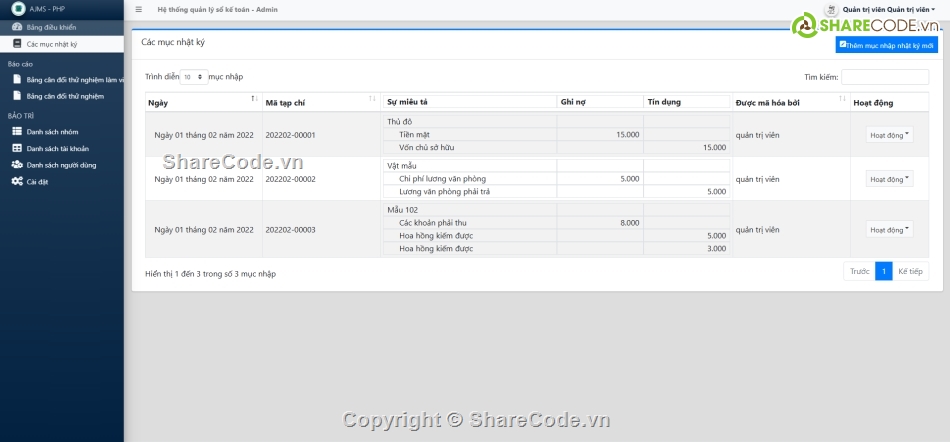The height and width of the screenshot is (442, 950).
Task: Click Thêm mục nhập nhật ký mới button
Action: [x=886, y=45]
